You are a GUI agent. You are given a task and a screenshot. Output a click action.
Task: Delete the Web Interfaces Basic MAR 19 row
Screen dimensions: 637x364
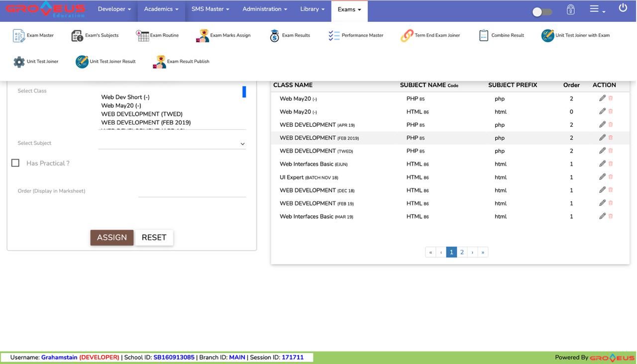611,216
